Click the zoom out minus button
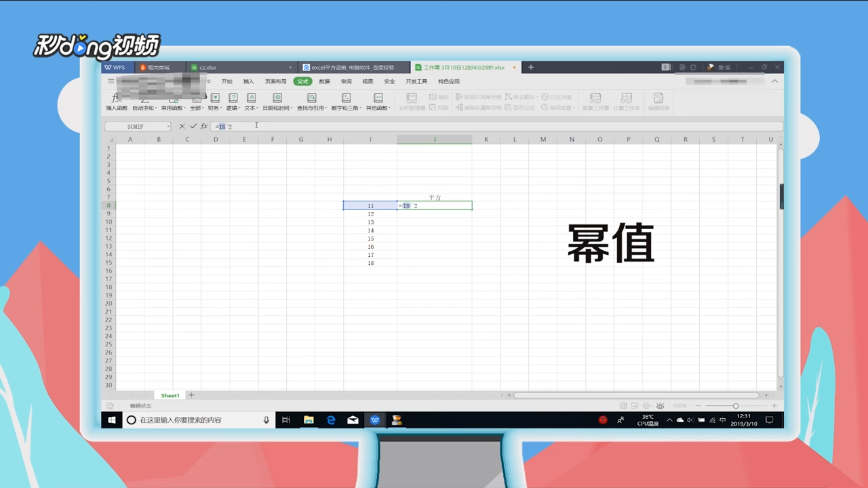Screen dimensions: 868x488 pyautogui.click(x=698, y=406)
